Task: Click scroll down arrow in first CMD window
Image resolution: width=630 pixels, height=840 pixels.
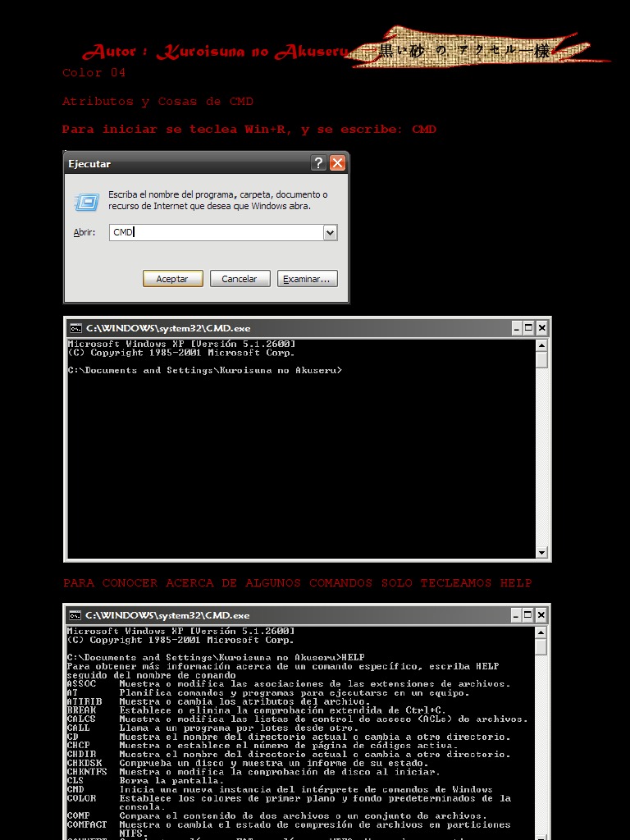Action: point(541,552)
